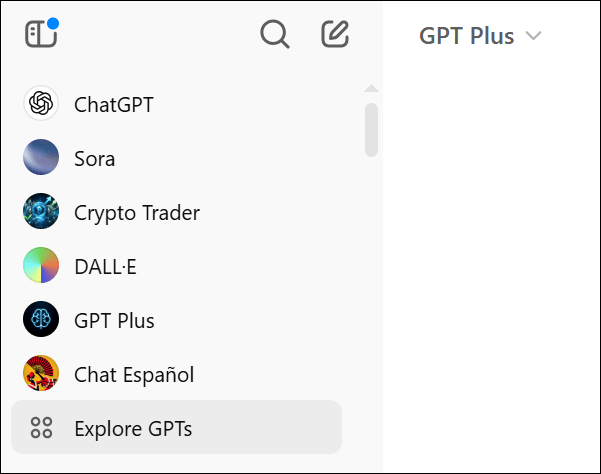This screenshot has height=474, width=601.
Task: Click the Crypto Trader avatar icon
Action: pos(41,212)
